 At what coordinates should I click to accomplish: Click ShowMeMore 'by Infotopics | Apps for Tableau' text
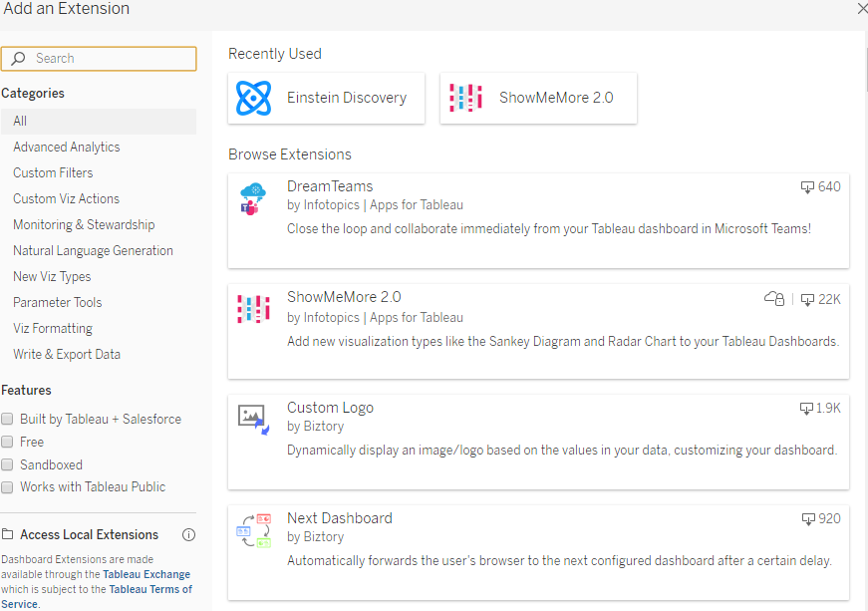375,318
